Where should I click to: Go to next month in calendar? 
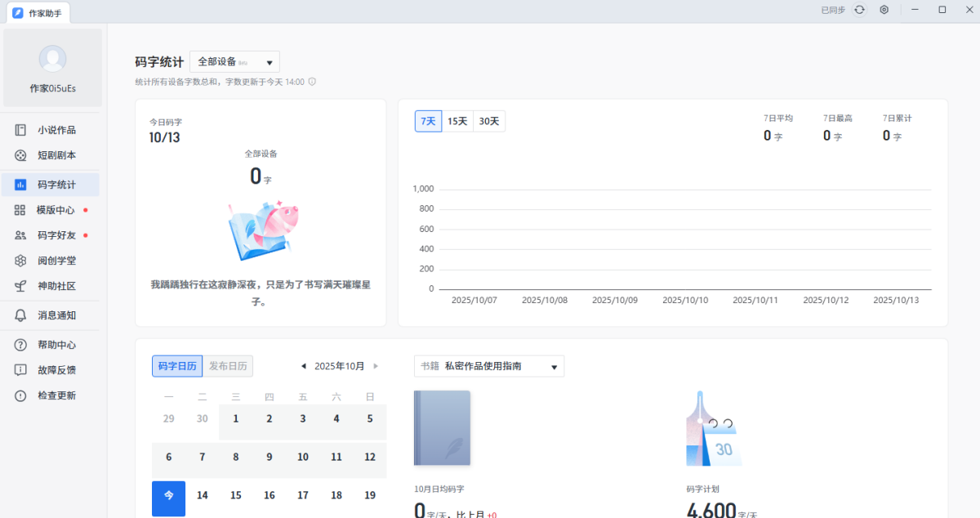pyautogui.click(x=376, y=366)
